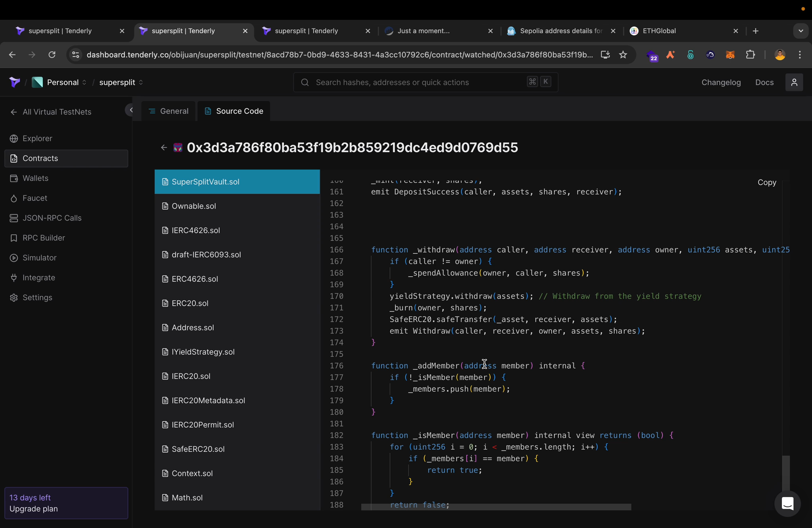Viewport: 812px width, 528px height.
Task: Reload the current page
Action: (52, 55)
